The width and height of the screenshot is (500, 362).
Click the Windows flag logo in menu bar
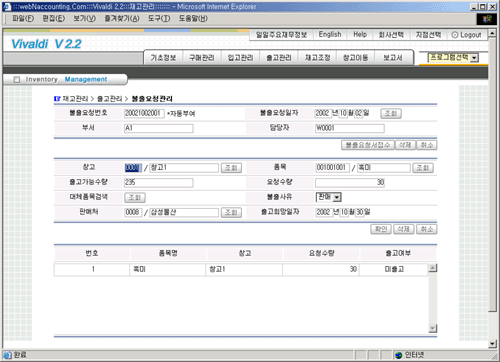pyautogui.click(x=487, y=19)
